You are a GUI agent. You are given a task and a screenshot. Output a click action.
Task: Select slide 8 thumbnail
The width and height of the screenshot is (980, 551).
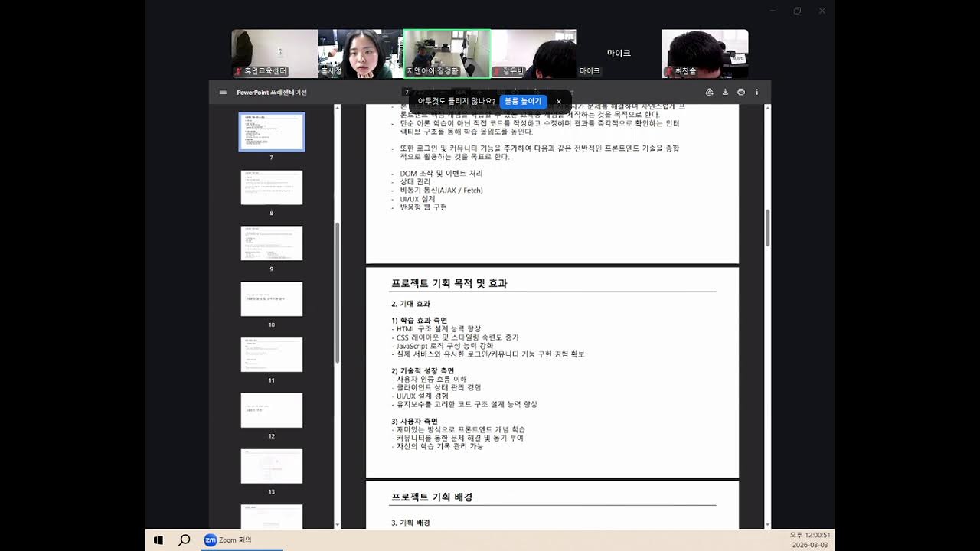point(272,187)
